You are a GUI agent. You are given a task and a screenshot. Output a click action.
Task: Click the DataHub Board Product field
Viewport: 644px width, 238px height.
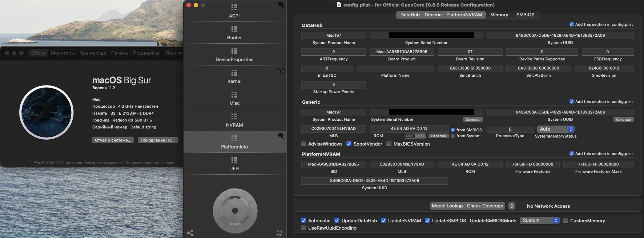[402, 52]
